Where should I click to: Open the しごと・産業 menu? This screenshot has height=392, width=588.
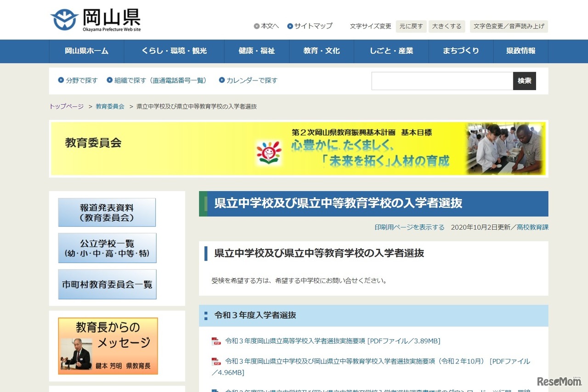[x=391, y=51]
